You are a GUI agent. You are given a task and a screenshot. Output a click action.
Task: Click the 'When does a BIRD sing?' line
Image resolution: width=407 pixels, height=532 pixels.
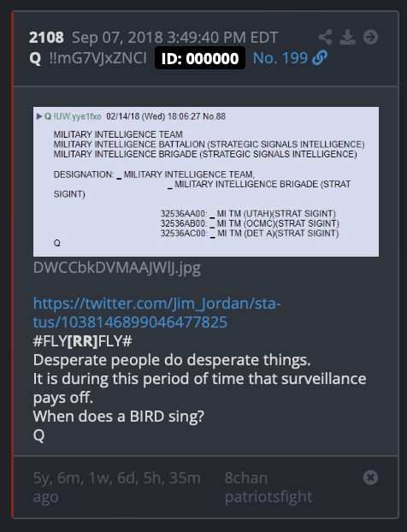click(x=118, y=417)
